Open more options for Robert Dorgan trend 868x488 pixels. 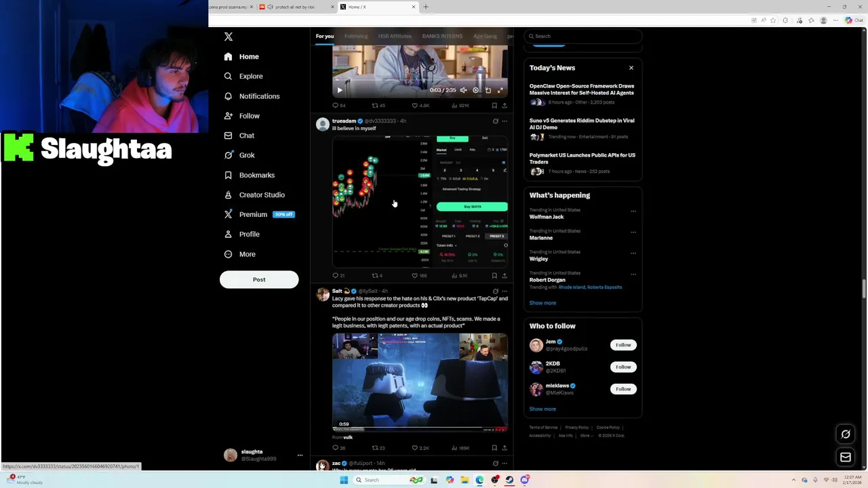coord(633,274)
